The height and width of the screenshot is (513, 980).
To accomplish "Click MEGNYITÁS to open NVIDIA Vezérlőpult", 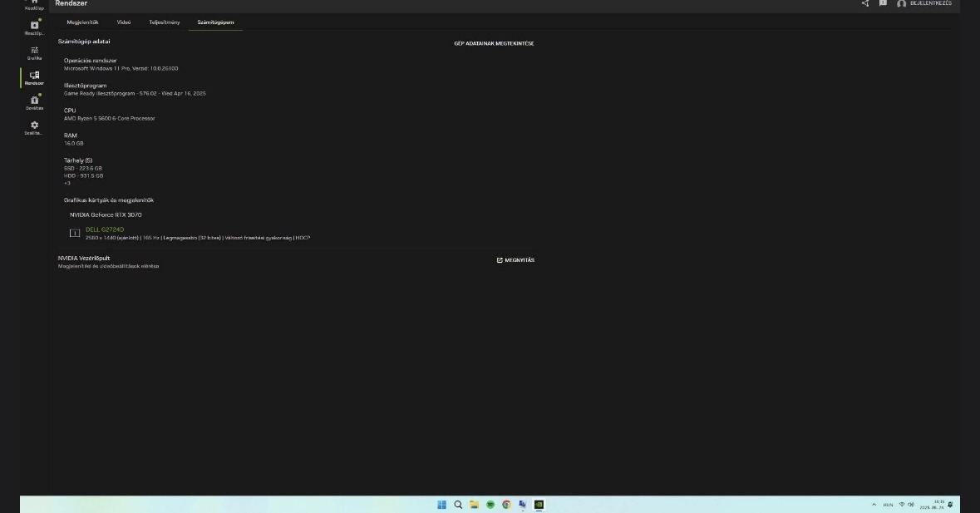I will (x=520, y=260).
